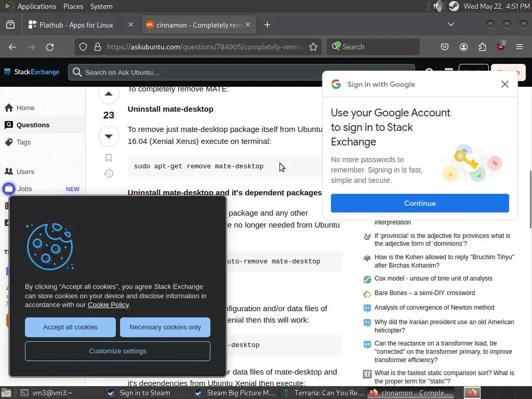Image resolution: width=532 pixels, height=399 pixels.
Task: Expand the list all tabs chevron
Action: [451, 24]
